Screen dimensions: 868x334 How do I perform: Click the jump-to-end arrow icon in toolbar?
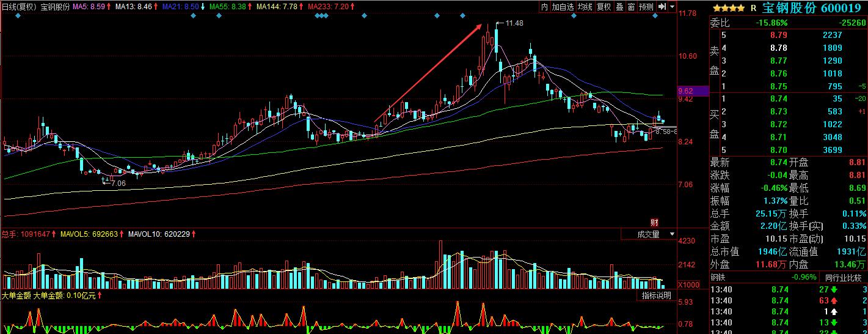pyautogui.click(x=662, y=7)
